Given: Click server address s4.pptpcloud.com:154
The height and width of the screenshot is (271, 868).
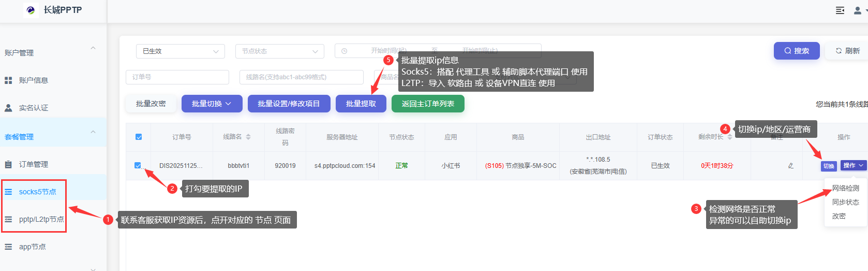Looking at the screenshot, I should [x=345, y=166].
